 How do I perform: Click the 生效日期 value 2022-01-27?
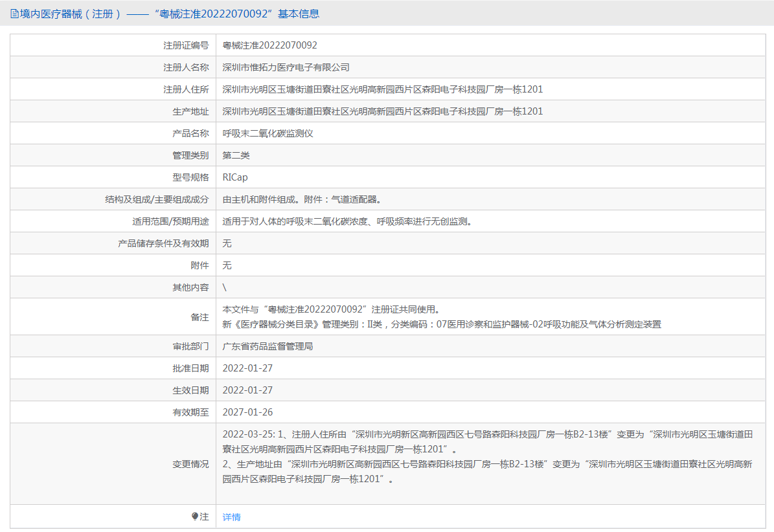[247, 390]
